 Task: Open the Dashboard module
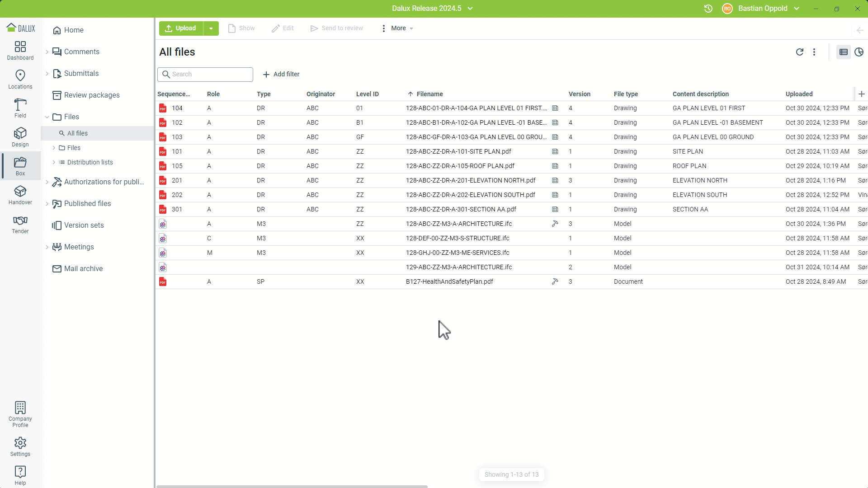20,51
